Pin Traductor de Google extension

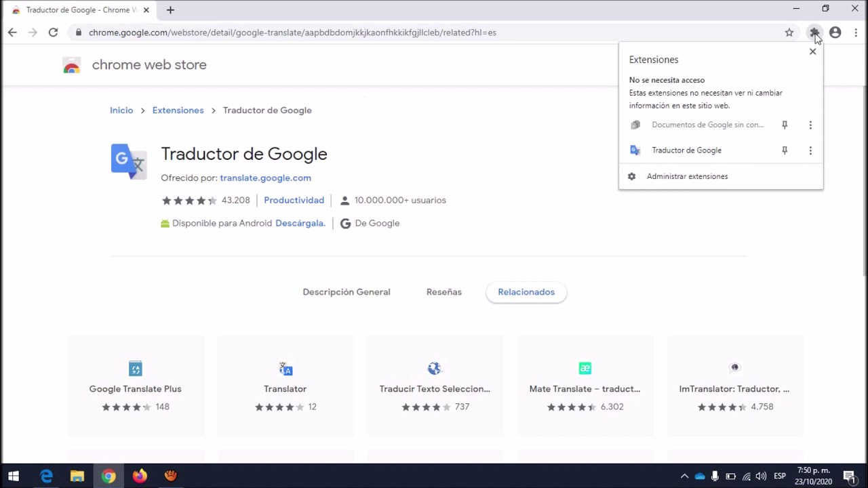pyautogui.click(x=785, y=150)
